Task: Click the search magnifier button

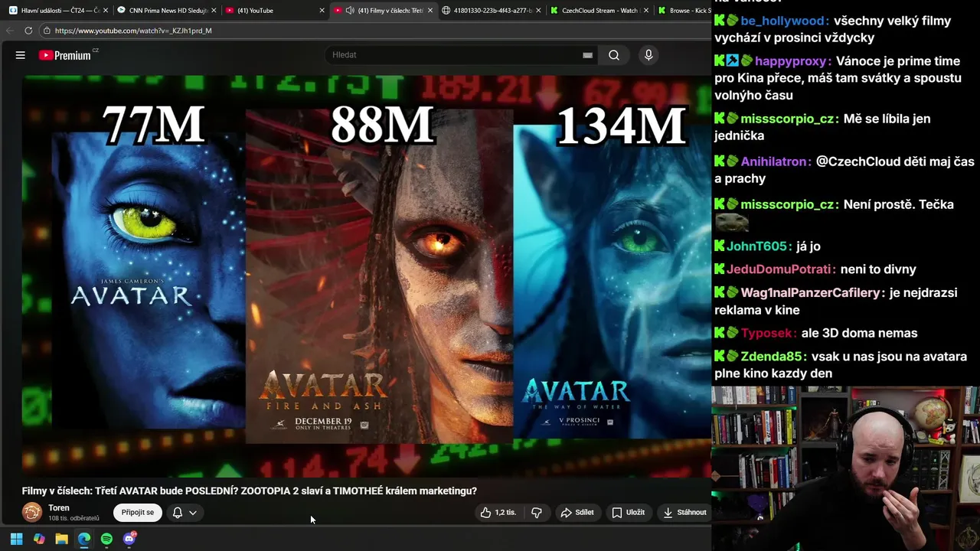Action: (x=614, y=55)
